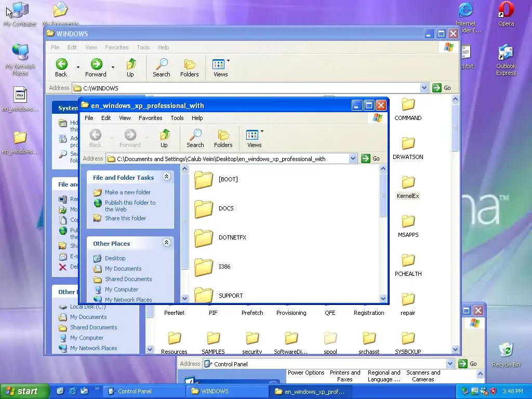
Task: Launch Internet Explorer from Quick Launch
Action: tap(72, 391)
